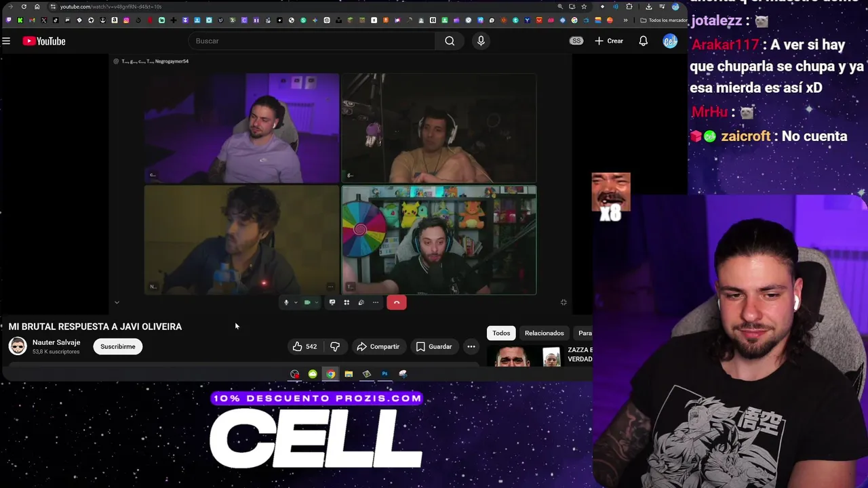This screenshot has width=868, height=488.
Task: Go to the browser home page icon
Action: pos(37,7)
